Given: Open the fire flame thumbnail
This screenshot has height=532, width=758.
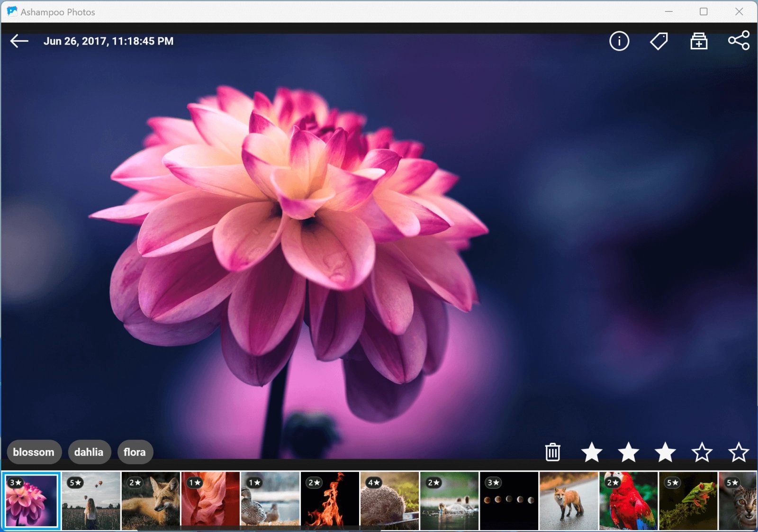Looking at the screenshot, I should pyautogui.click(x=330, y=501).
